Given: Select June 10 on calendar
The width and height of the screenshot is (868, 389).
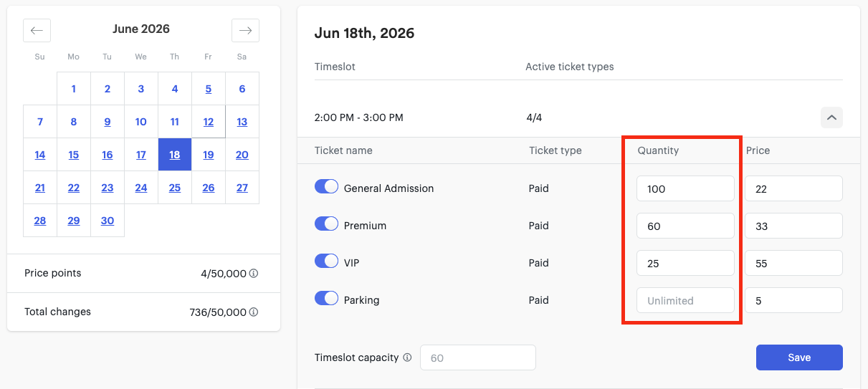Looking at the screenshot, I should point(141,122).
